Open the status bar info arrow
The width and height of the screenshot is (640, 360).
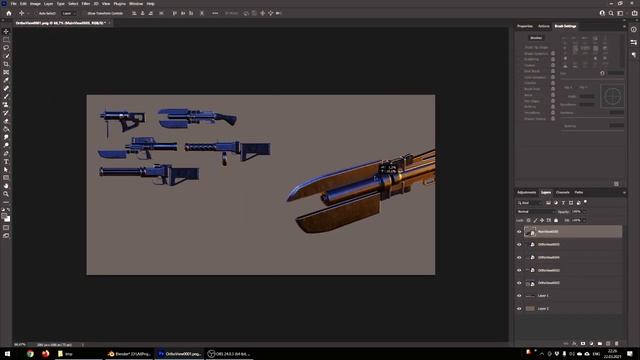tap(83, 345)
